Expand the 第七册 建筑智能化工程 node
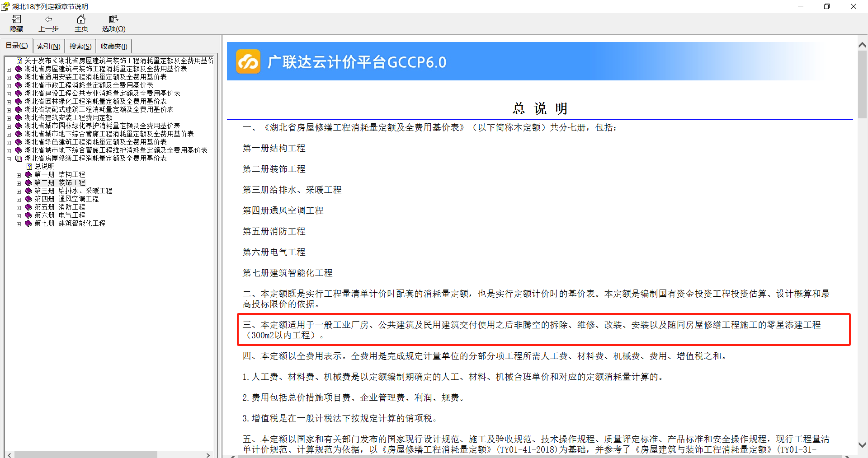 (19, 224)
